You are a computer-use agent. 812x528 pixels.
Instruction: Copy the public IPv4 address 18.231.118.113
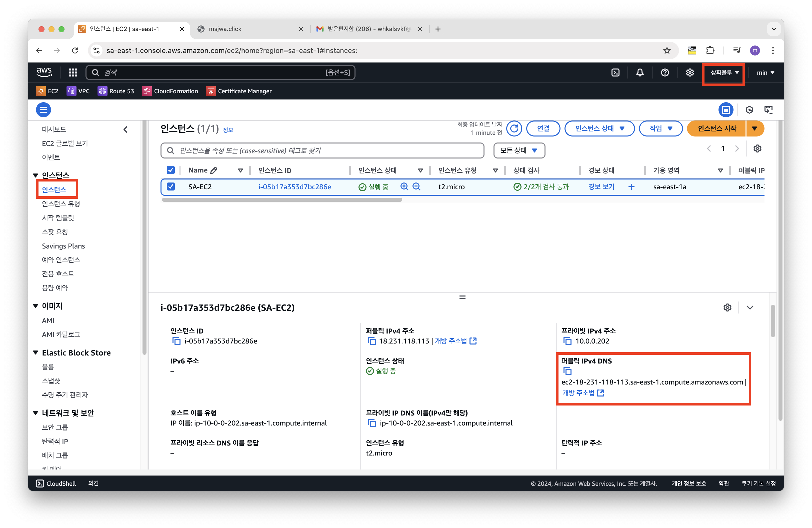(x=371, y=341)
